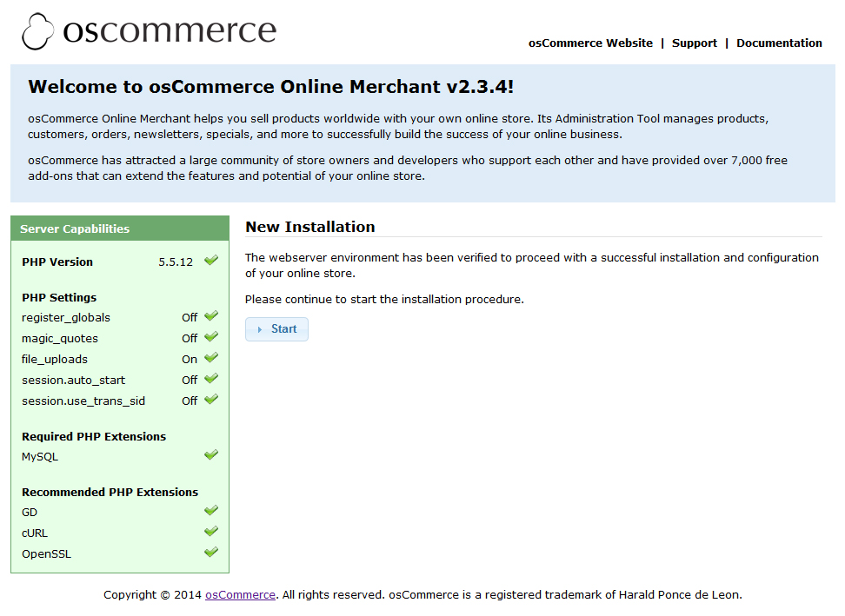The width and height of the screenshot is (845, 616).
Task: Click the register_globals green checkmark
Action: [211, 316]
